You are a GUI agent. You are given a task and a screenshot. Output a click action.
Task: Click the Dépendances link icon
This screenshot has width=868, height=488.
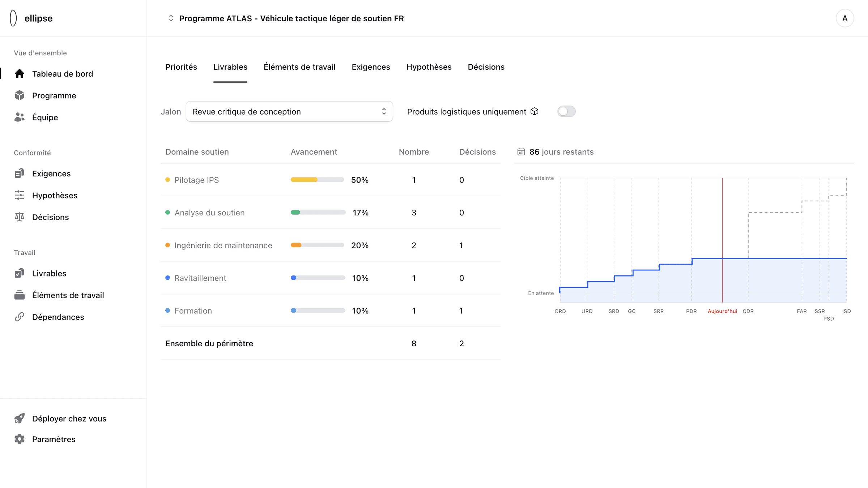20,317
